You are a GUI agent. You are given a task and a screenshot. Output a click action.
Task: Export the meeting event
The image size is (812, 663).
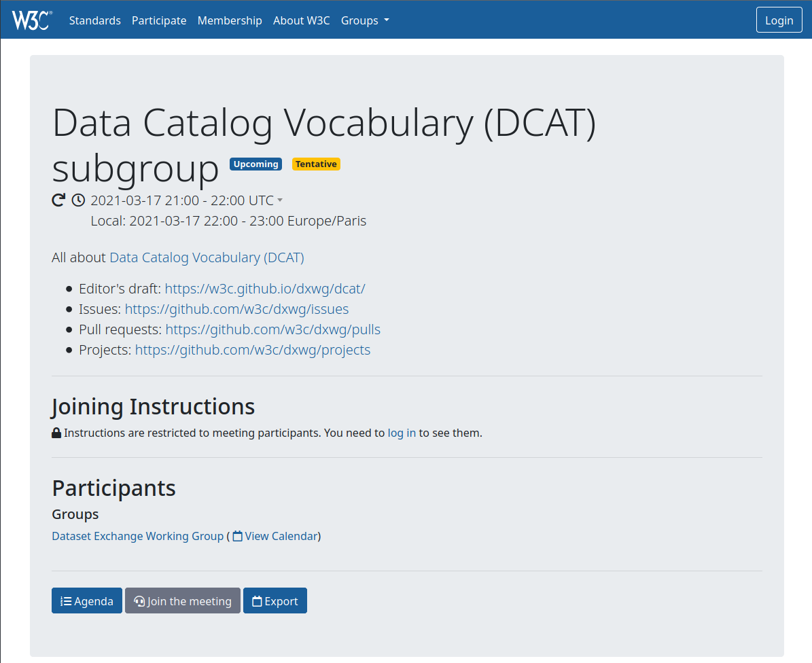click(275, 601)
